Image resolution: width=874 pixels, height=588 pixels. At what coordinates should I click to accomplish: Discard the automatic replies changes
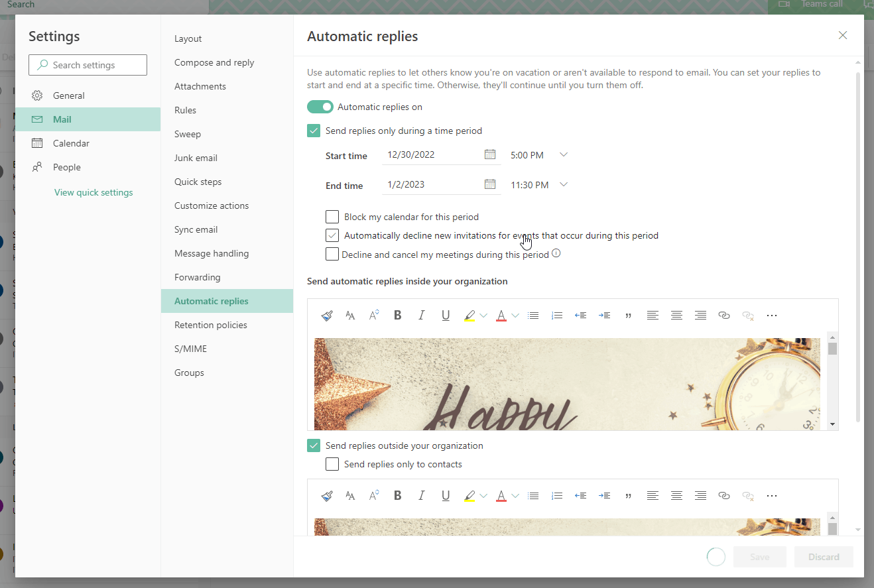coord(824,557)
